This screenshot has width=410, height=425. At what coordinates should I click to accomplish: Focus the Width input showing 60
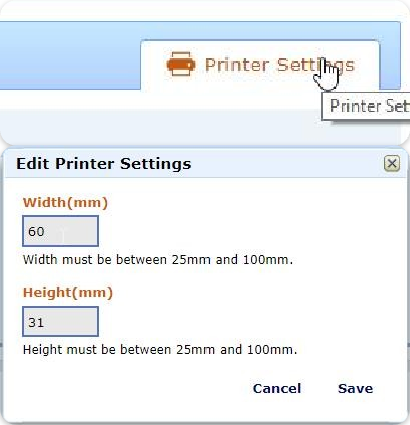tap(60, 231)
